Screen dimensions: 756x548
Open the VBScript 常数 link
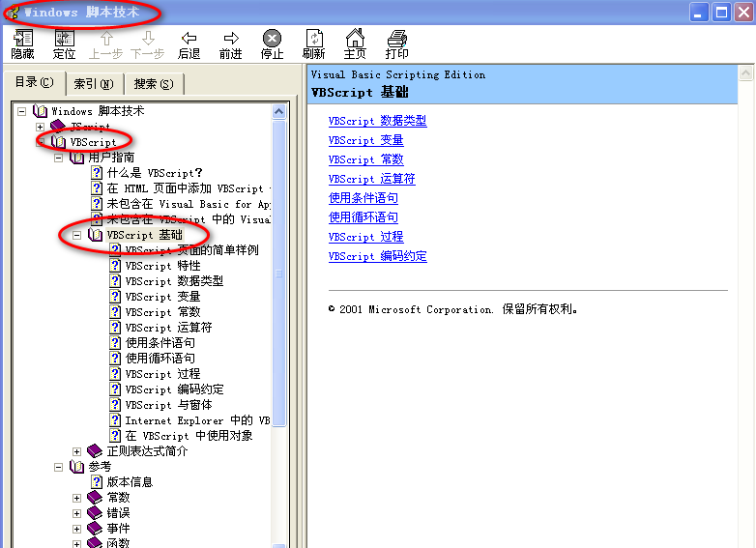(x=366, y=159)
